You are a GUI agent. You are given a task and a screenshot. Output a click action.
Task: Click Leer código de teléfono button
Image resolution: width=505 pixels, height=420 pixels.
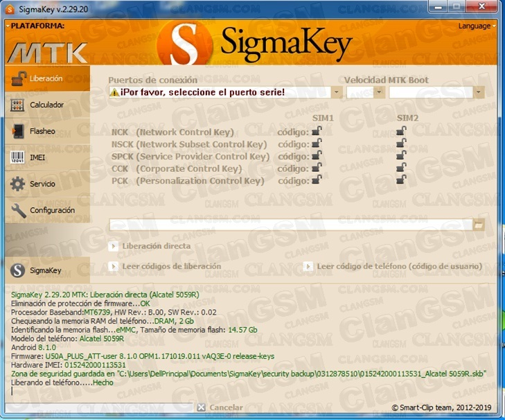click(393, 266)
